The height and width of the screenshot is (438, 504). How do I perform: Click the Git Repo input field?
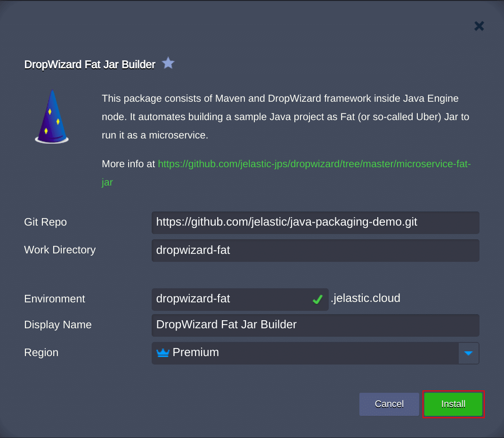(315, 222)
